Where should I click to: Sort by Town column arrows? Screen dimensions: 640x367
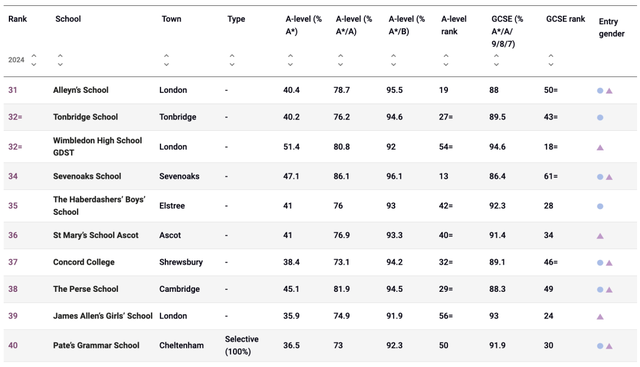pos(166,60)
